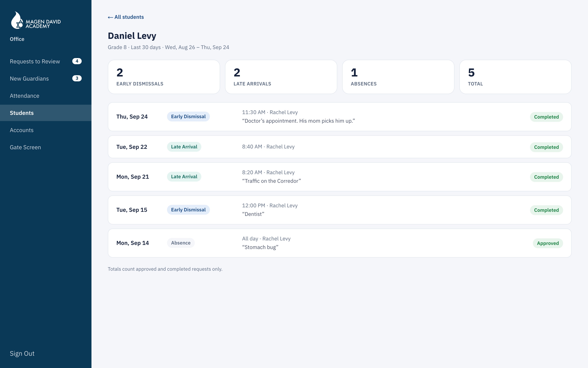Click Completed status on Thu, Sep 24 row

click(546, 117)
